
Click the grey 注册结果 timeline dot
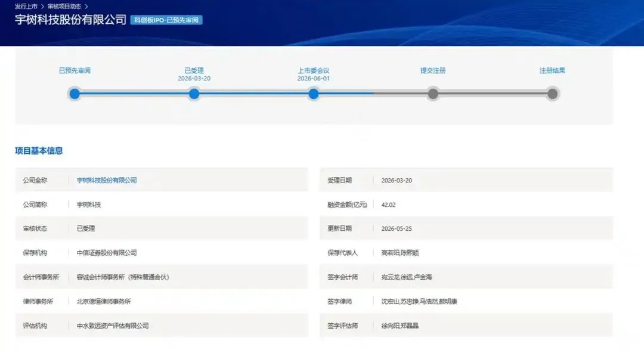[552, 94]
